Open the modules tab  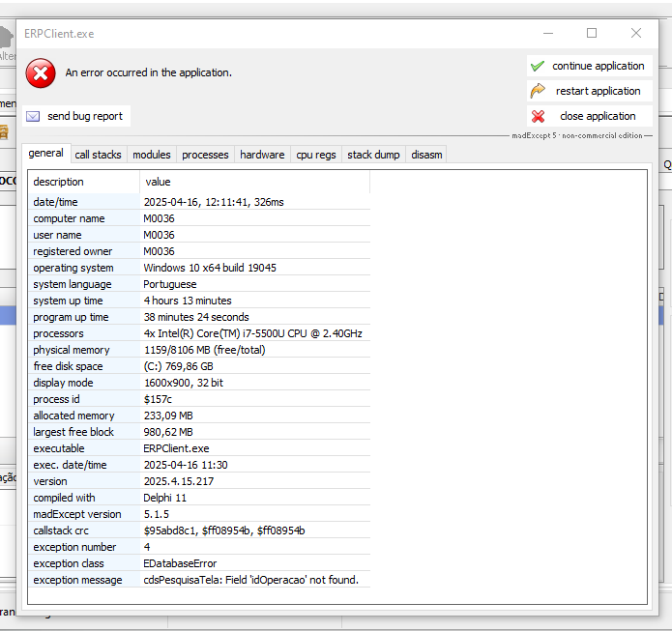click(x=151, y=155)
